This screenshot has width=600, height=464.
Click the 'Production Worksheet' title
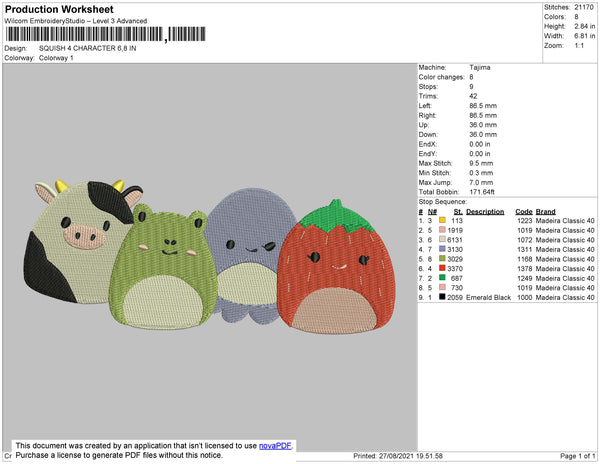point(59,9)
